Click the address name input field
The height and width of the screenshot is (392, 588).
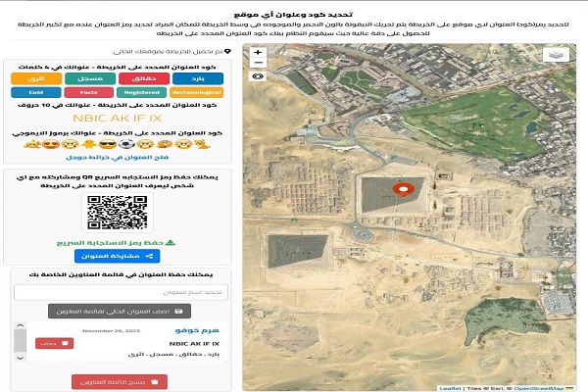tap(117, 292)
